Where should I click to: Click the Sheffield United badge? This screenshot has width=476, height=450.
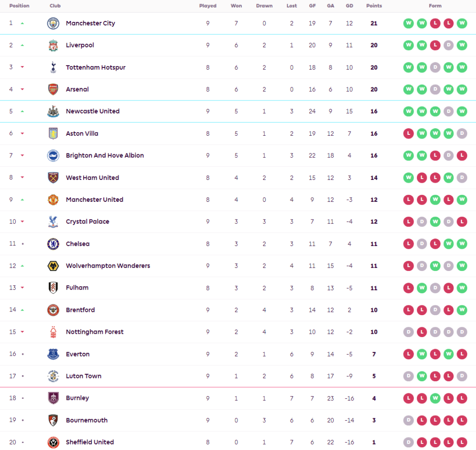coord(53,443)
